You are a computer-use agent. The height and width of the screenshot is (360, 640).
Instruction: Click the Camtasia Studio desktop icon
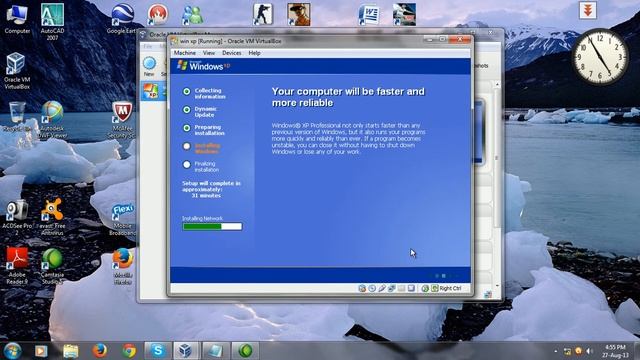coord(52,265)
